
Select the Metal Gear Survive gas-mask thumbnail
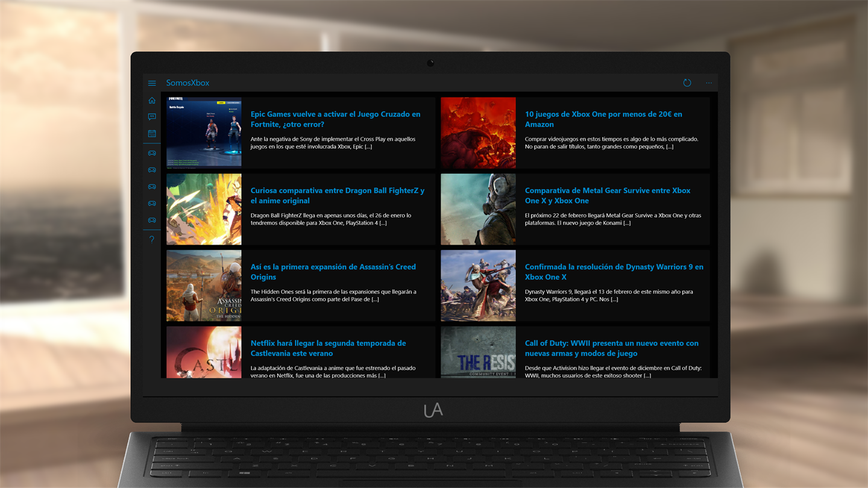(x=478, y=209)
